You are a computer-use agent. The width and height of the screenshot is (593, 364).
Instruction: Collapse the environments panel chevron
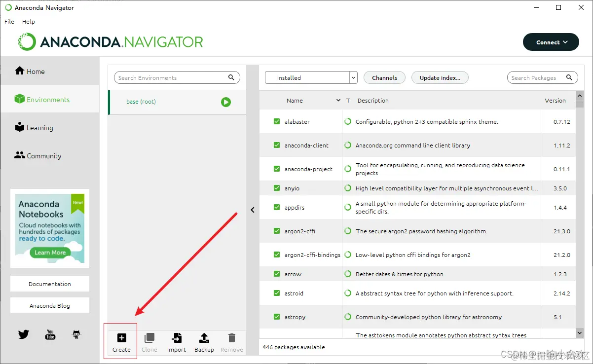[x=253, y=210]
